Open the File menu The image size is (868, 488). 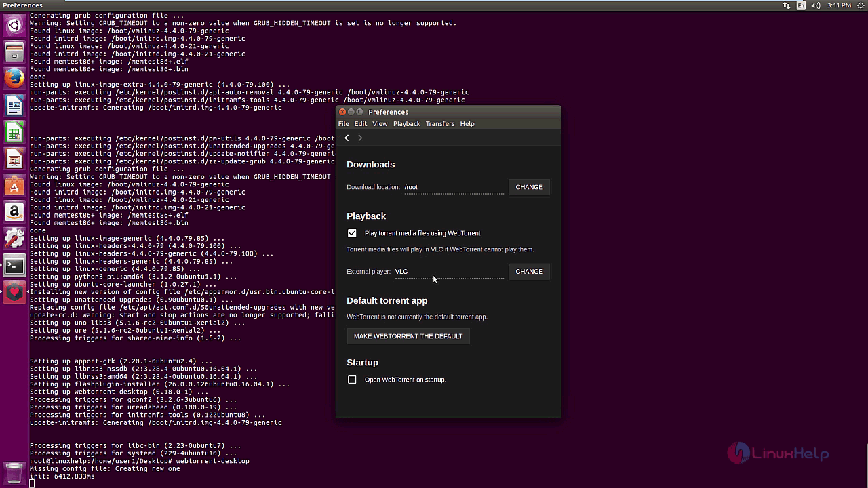pos(344,124)
